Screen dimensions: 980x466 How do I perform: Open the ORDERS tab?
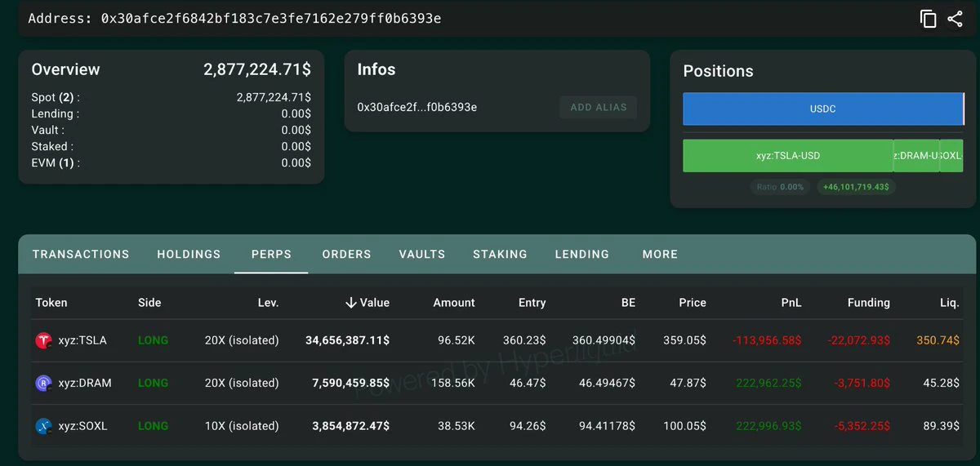tap(346, 254)
